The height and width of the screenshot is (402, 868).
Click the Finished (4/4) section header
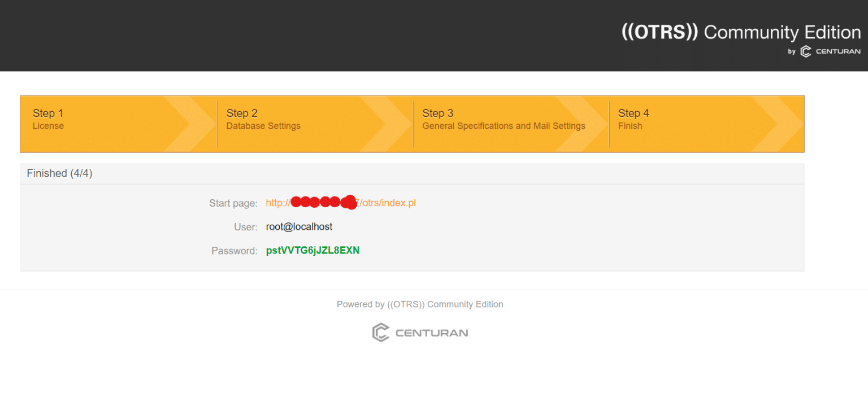[x=59, y=173]
